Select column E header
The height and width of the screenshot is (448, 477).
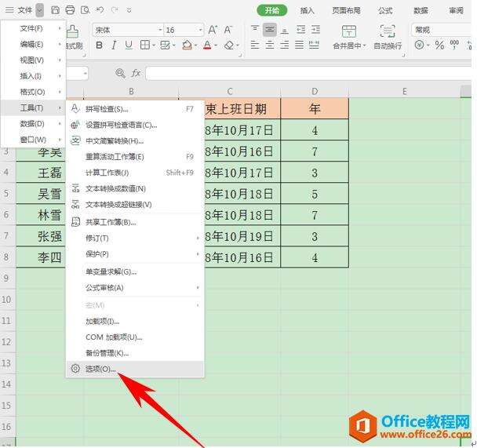(x=404, y=91)
